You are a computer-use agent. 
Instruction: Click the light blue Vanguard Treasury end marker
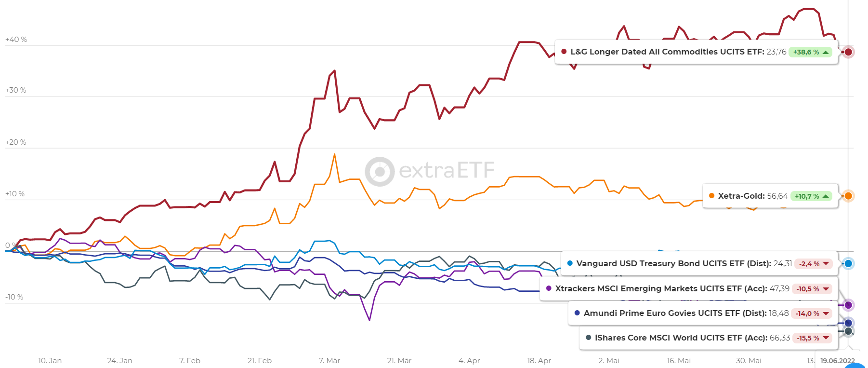848,263
